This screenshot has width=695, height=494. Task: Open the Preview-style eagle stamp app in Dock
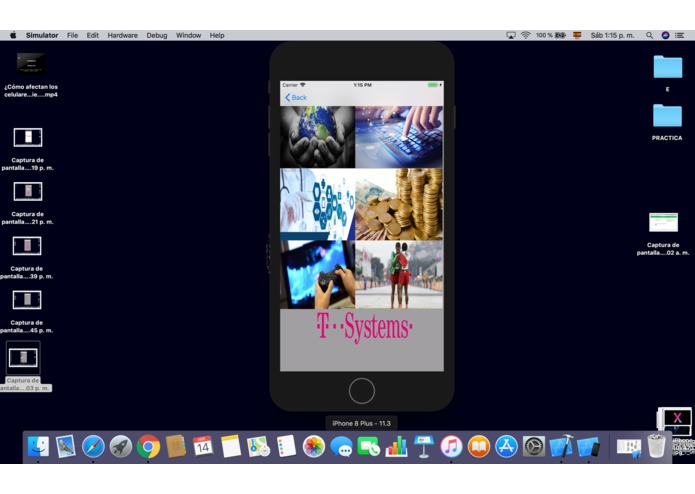(66, 447)
